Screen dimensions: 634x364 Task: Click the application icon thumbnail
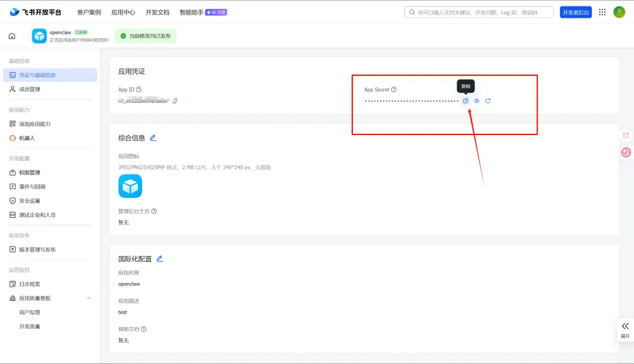[x=130, y=186]
